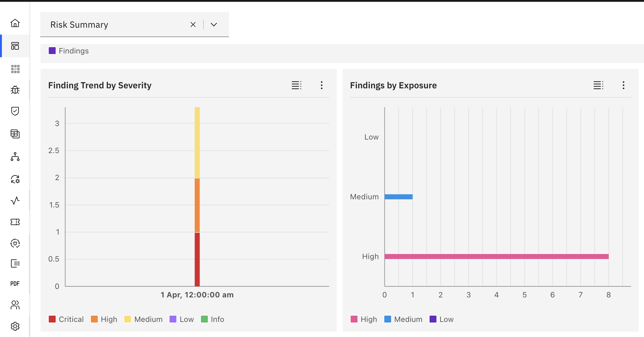Click the purple Findings color swatch

52,51
